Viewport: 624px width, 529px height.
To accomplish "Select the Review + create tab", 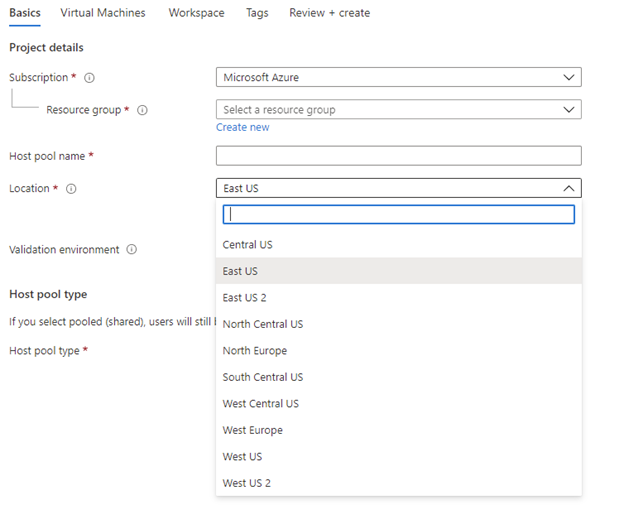I will [330, 13].
